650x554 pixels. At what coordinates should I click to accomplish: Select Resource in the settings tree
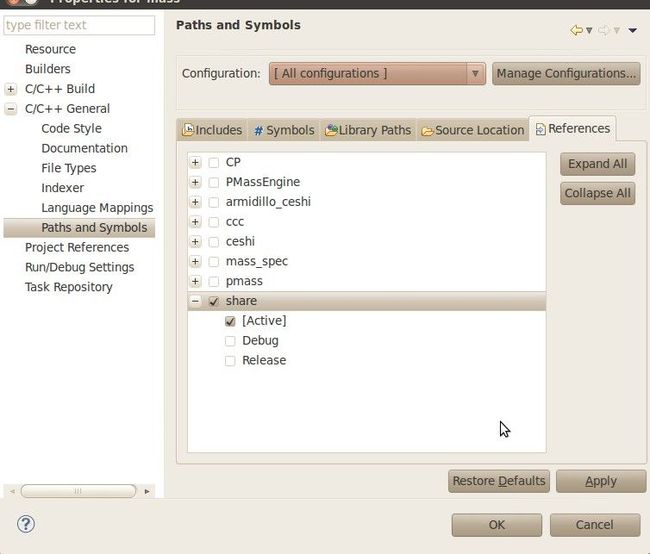click(51, 49)
